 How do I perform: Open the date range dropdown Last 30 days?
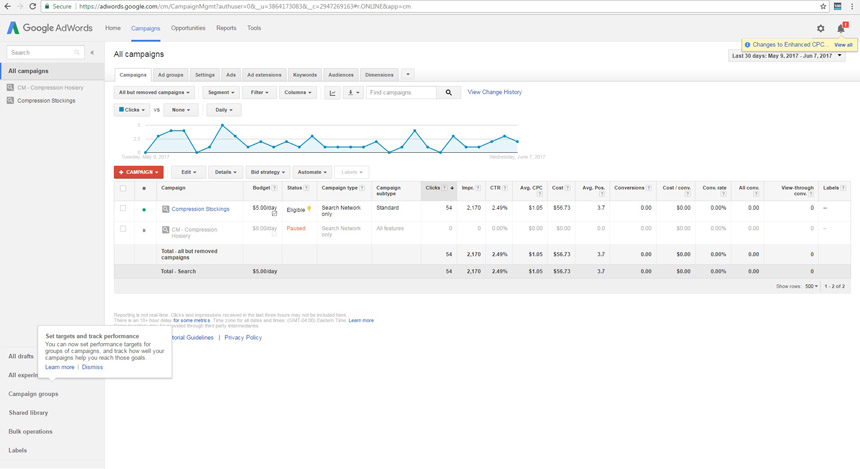point(787,56)
